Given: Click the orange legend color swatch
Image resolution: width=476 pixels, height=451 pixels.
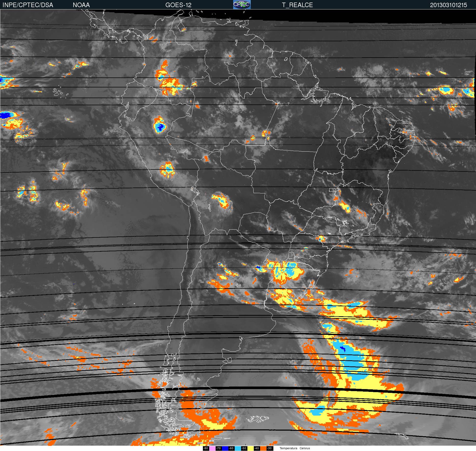Looking at the screenshot, I should click(263, 448).
